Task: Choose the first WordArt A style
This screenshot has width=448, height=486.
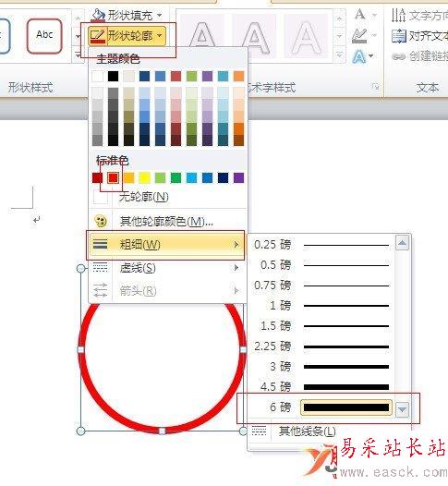Action: 202,36
